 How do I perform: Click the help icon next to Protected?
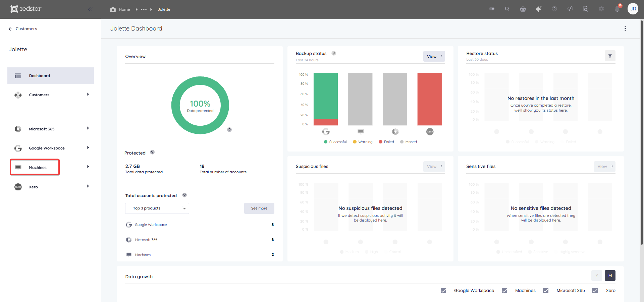[152, 152]
